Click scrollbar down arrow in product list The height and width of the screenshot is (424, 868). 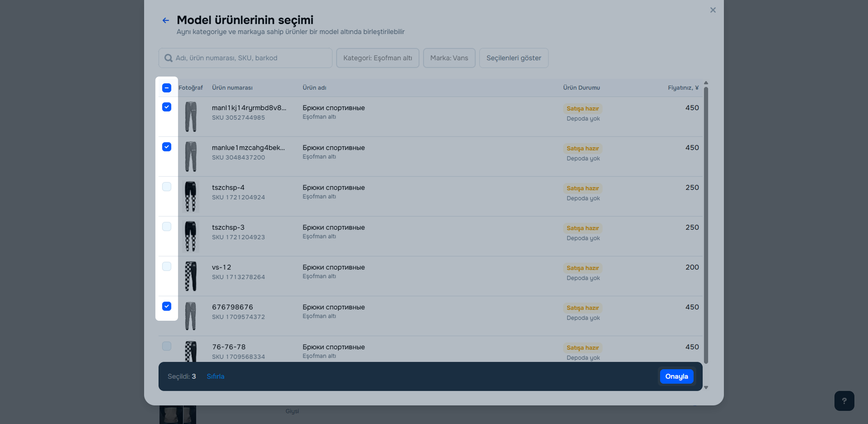click(706, 387)
